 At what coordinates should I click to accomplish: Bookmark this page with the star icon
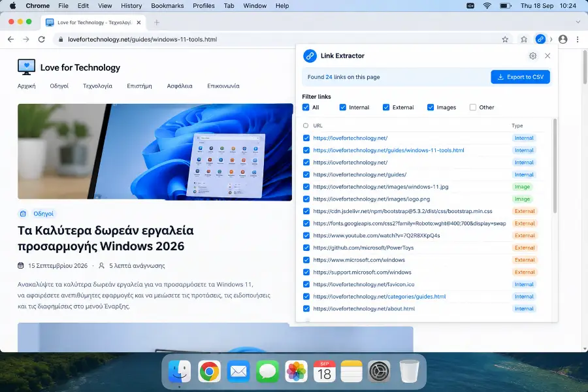click(x=505, y=39)
